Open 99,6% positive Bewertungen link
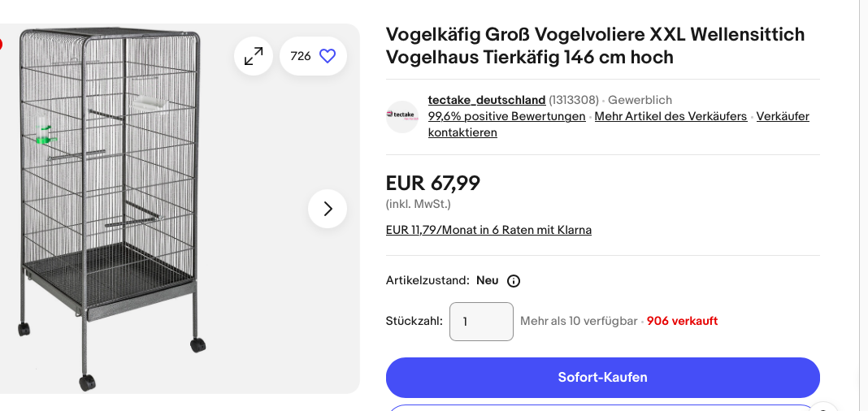This screenshot has height=411, width=868. pos(506,117)
